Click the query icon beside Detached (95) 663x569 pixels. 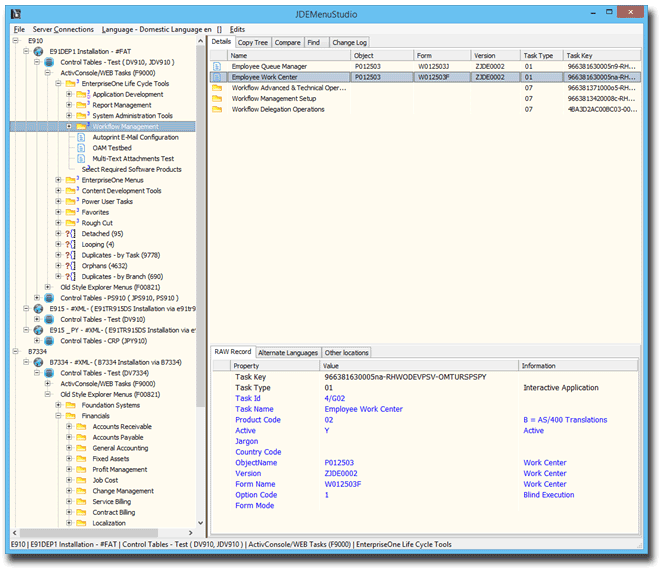pos(71,234)
